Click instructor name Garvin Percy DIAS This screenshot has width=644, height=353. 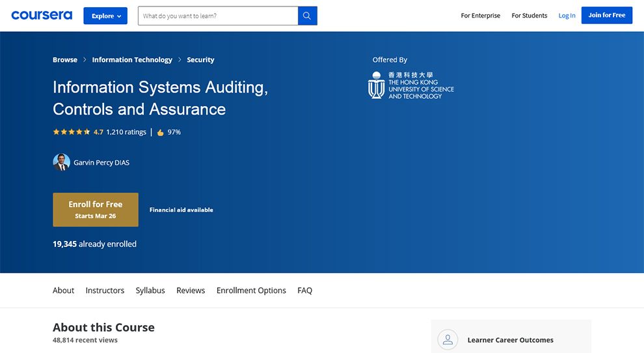(101, 163)
